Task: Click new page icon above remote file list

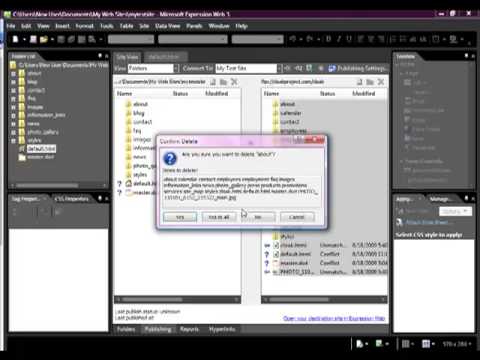Action: tap(359, 82)
